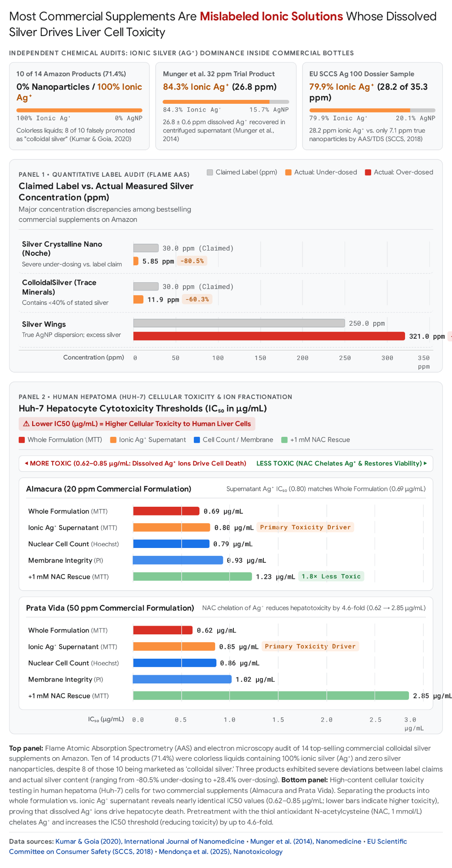Click Almacura's 0.93 µg/mL Membrane Integrity bar
This screenshot has height=868, width=452.
pyautogui.click(x=178, y=560)
